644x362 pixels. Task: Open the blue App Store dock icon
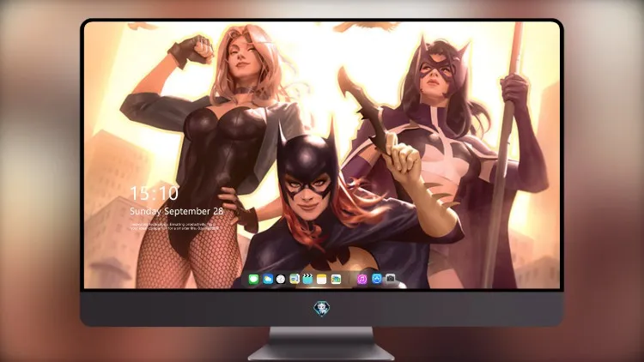[377, 279]
